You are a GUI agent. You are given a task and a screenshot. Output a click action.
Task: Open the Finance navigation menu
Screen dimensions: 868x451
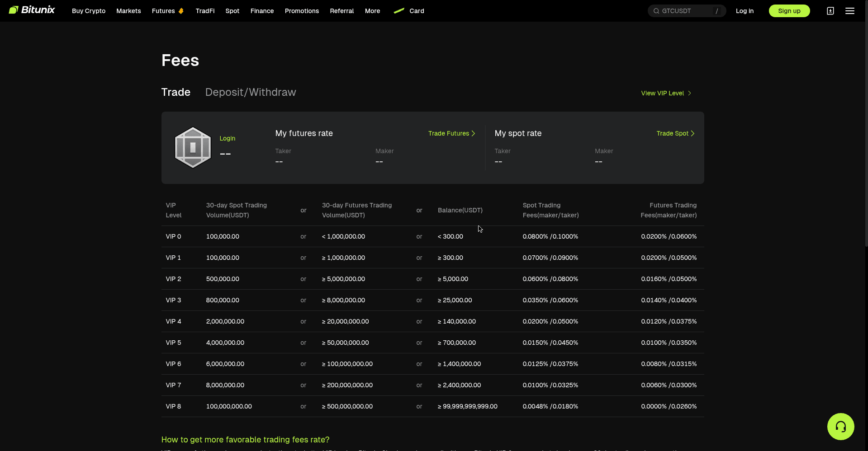(262, 11)
